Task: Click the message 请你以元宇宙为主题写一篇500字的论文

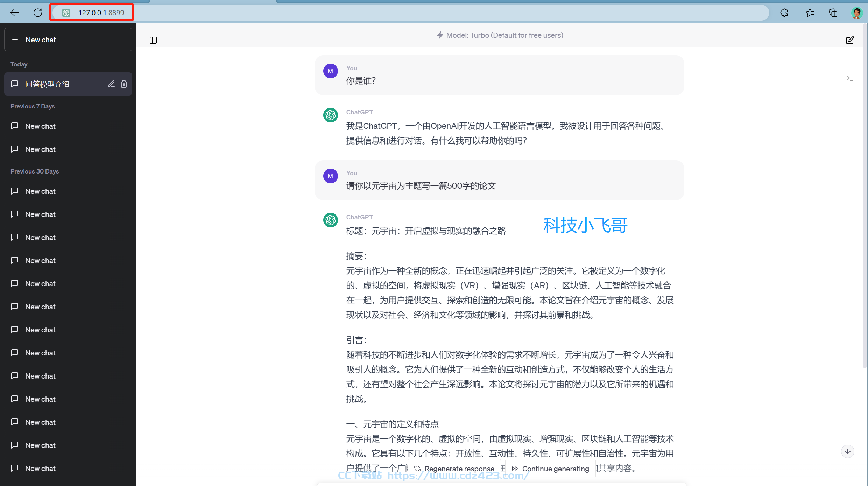Action: click(421, 186)
